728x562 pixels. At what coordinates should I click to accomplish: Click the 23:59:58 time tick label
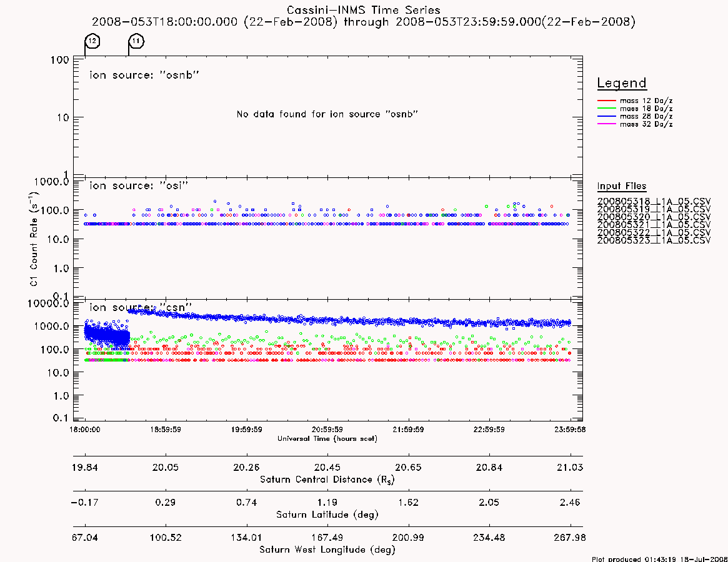[x=570, y=430]
